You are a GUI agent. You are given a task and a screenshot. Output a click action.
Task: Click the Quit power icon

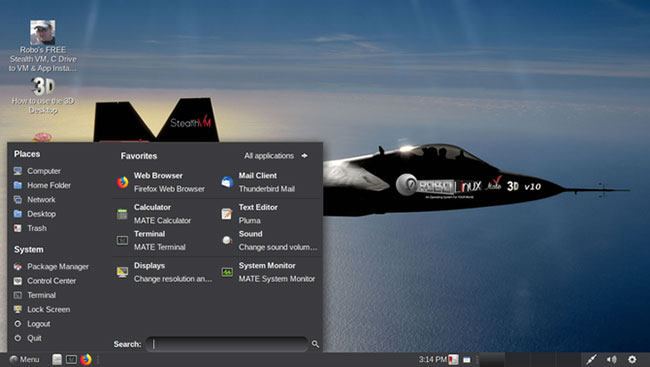(18, 338)
